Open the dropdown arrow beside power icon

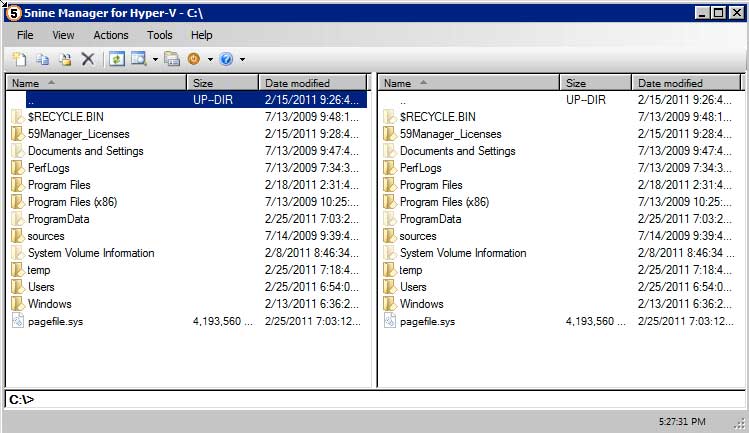tap(210, 60)
